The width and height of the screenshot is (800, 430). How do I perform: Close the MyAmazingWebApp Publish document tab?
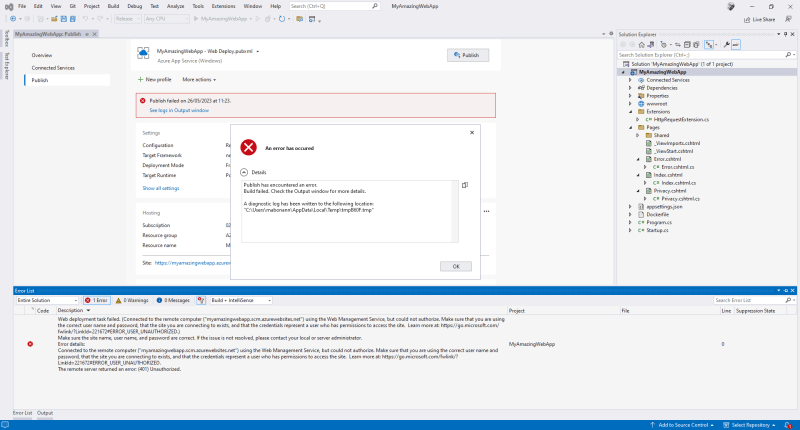click(94, 34)
